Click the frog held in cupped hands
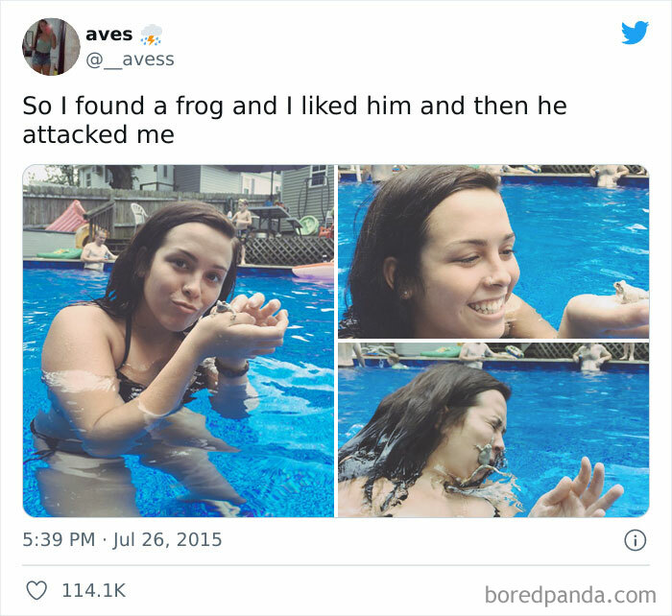Image resolution: width=672 pixels, height=616 pixels. point(224,309)
